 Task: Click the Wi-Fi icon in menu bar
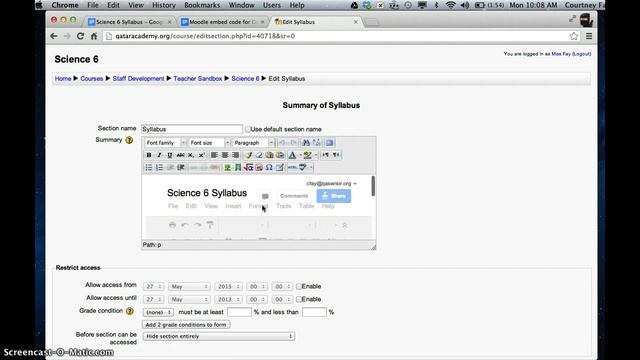point(451,5)
